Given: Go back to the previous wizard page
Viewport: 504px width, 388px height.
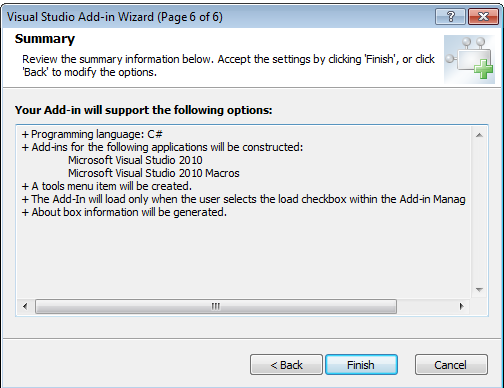Looking at the screenshot, I should 286,365.
